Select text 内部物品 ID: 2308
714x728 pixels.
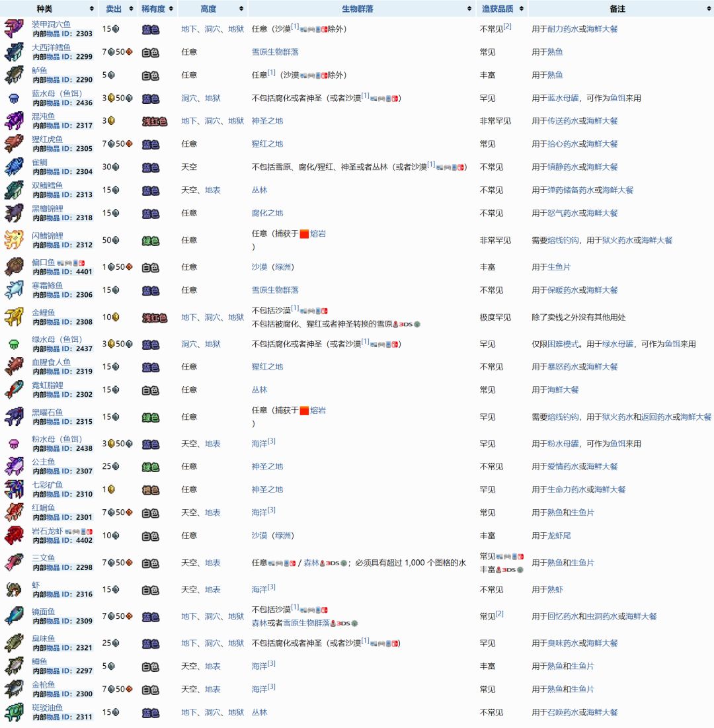coord(62,322)
